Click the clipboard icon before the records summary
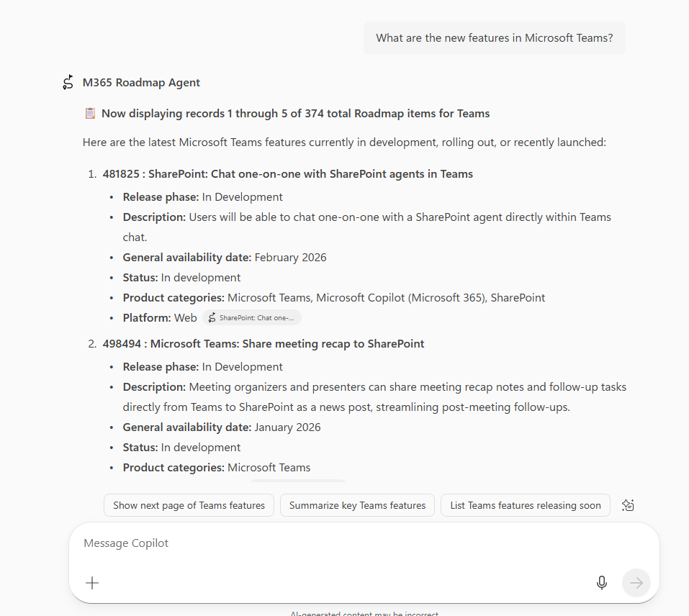689x616 pixels. pyautogui.click(x=90, y=113)
